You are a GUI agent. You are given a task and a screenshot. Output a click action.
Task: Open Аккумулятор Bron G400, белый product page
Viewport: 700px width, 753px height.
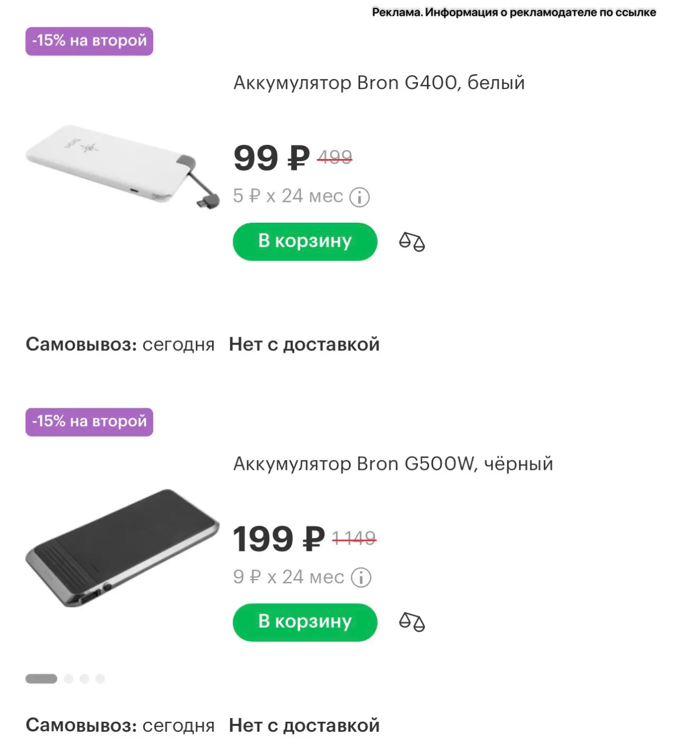[x=379, y=83]
